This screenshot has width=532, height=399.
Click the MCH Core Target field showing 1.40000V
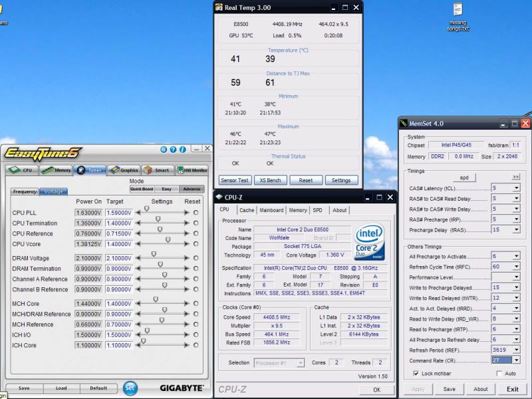pyautogui.click(x=119, y=304)
